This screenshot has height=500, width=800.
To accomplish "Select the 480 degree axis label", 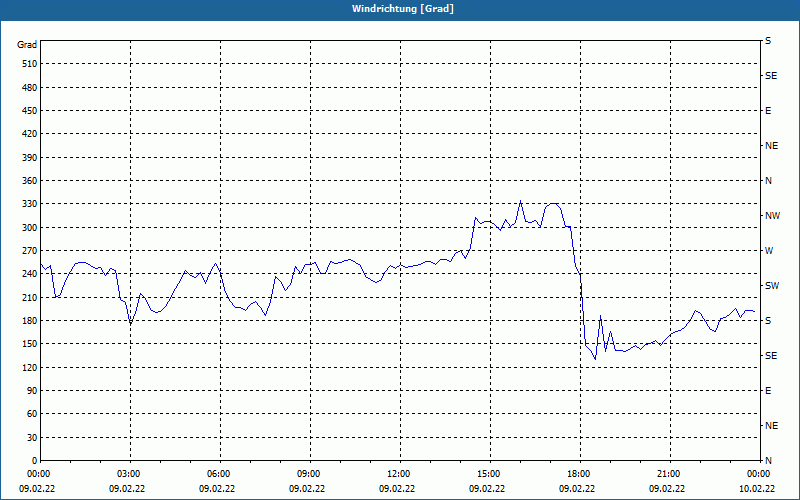I will [30, 88].
